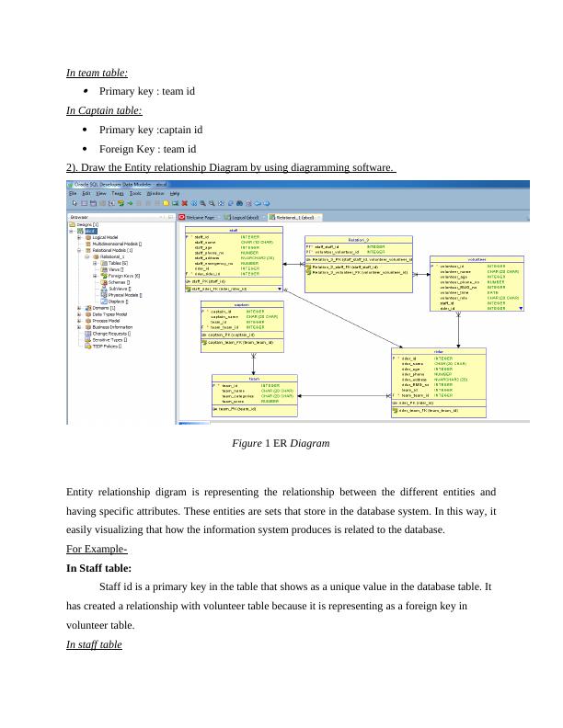
Task: Click the Welcome Page tab icon
Action: point(182,217)
